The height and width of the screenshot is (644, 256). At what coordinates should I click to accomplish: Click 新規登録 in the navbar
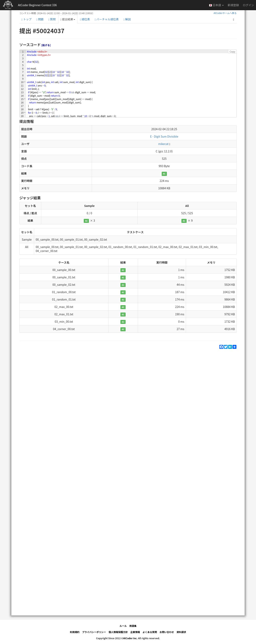pos(233,5)
